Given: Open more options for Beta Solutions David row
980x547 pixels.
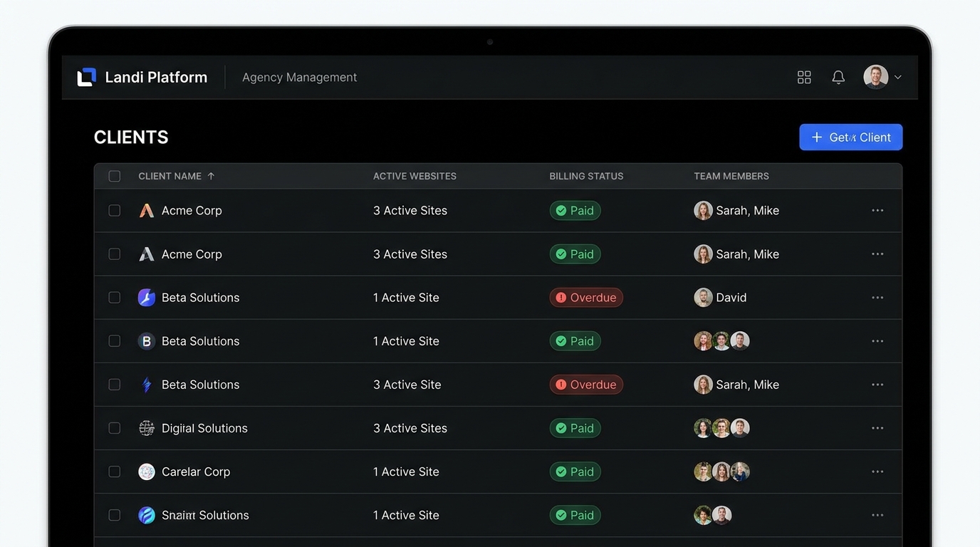Looking at the screenshot, I should pyautogui.click(x=877, y=298).
